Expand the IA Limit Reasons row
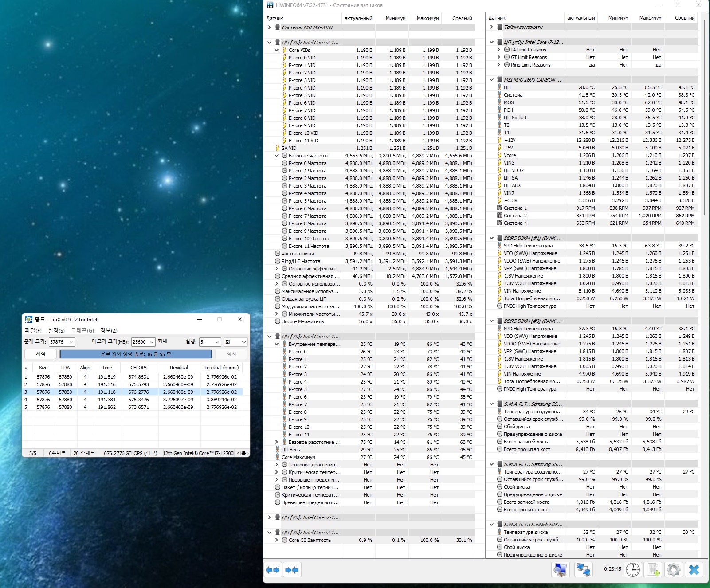710x588 pixels. (498, 50)
